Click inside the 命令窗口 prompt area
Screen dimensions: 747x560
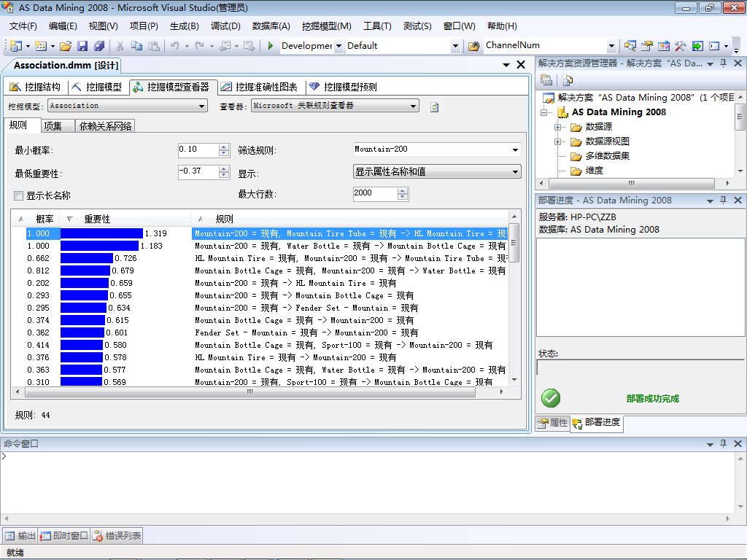(367, 482)
